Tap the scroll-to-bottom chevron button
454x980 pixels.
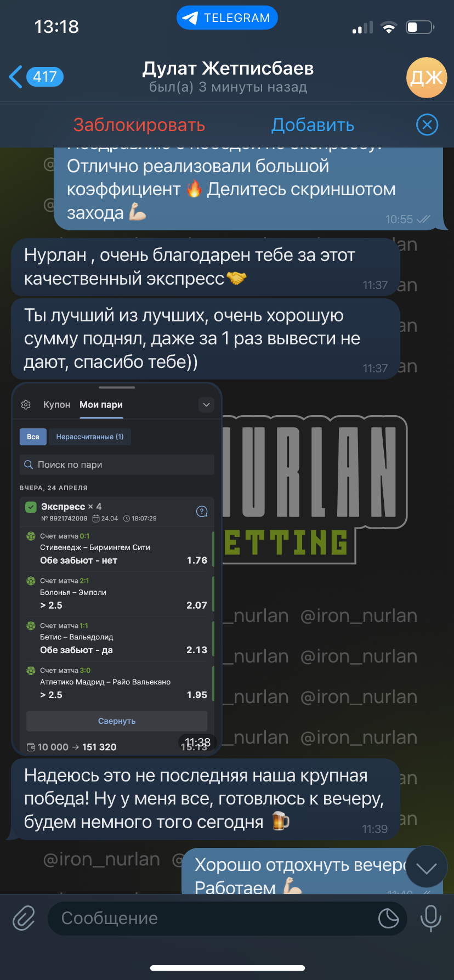(x=426, y=868)
